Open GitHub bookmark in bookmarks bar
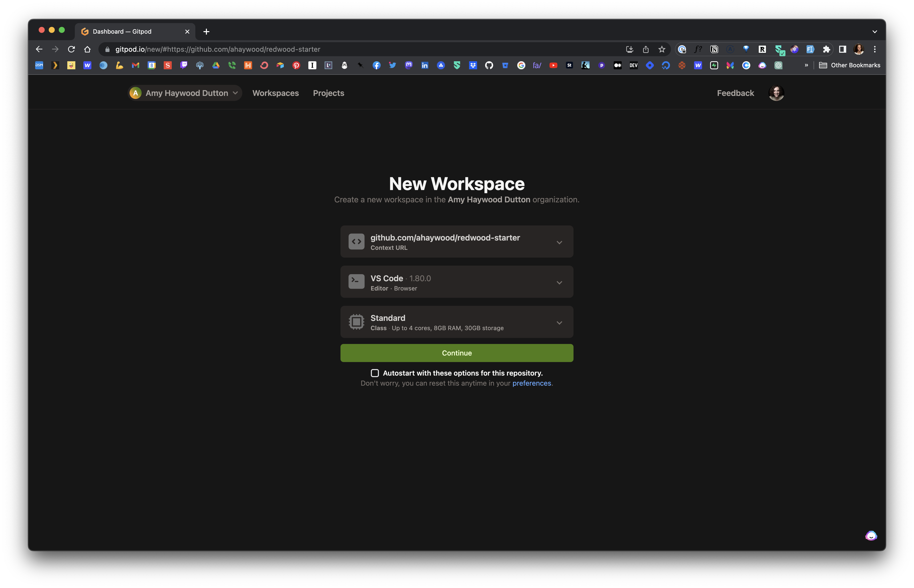The width and height of the screenshot is (914, 588). [489, 65]
